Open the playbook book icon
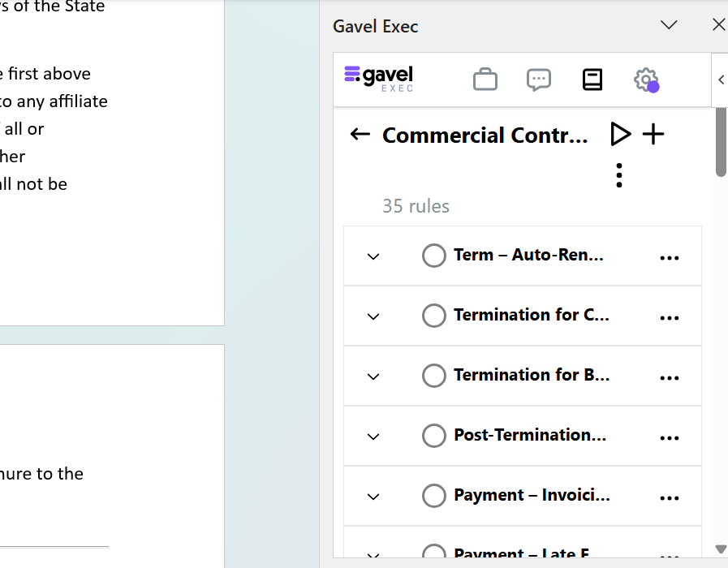 592,80
